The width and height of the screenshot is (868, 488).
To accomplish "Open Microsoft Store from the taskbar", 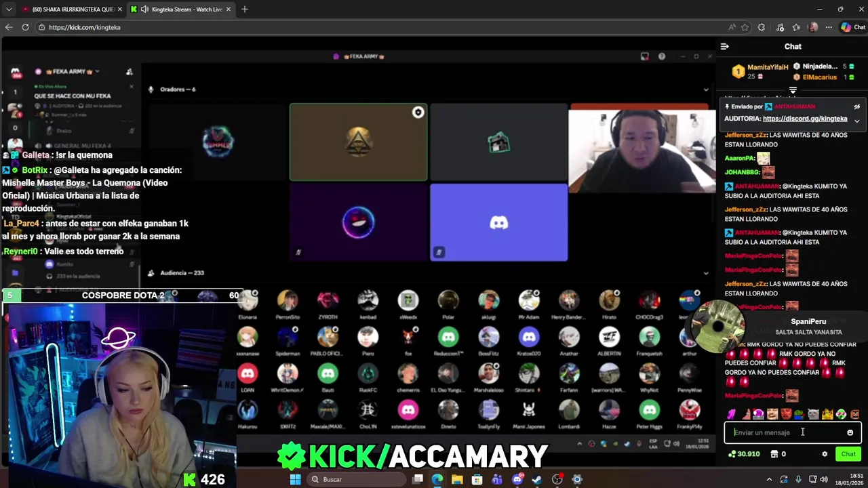I will point(477,479).
